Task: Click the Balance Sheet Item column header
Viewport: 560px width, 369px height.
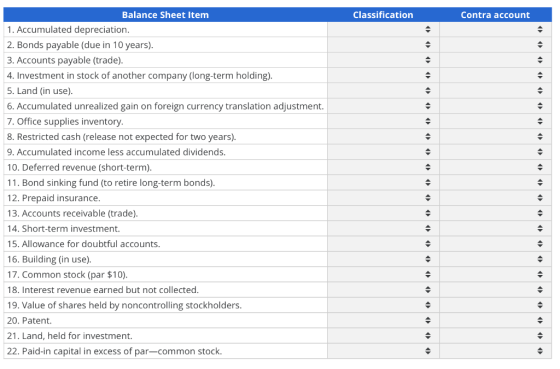Action: [165, 15]
